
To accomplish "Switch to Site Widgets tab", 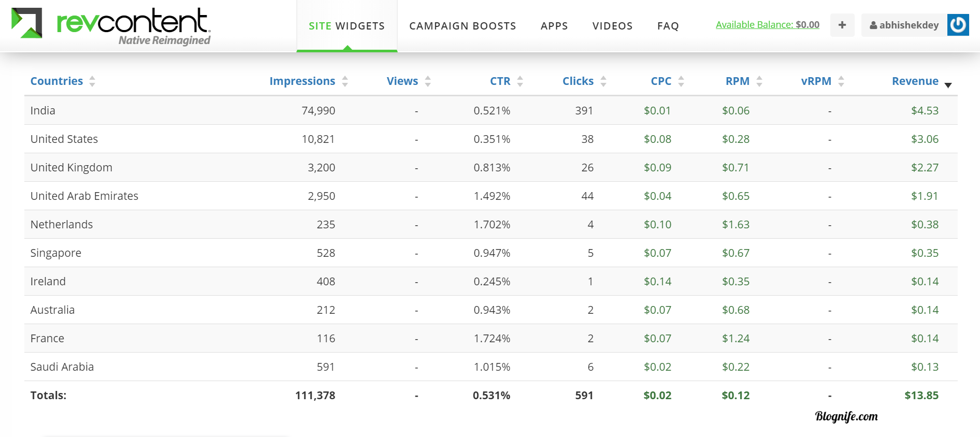I will point(347,26).
